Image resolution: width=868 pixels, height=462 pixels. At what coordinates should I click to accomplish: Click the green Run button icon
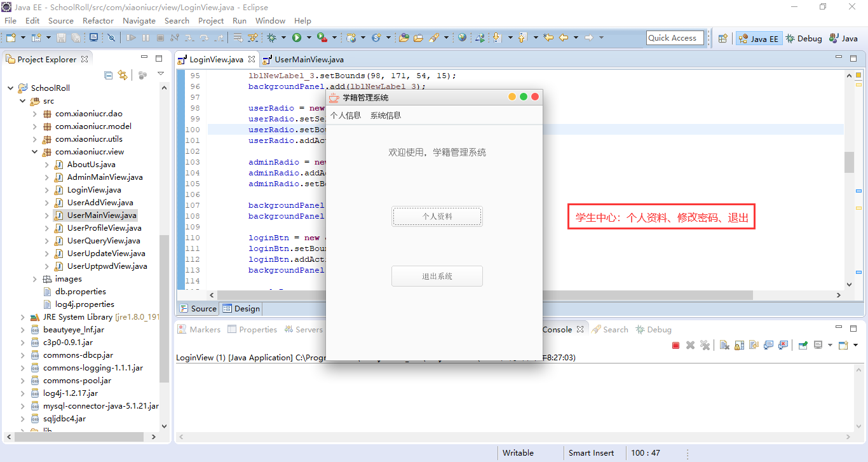click(297, 37)
